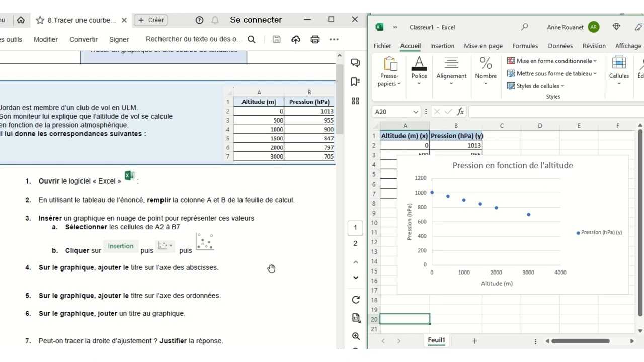Save the PDF with the floppy icon
644x362 pixels.
tap(276, 39)
